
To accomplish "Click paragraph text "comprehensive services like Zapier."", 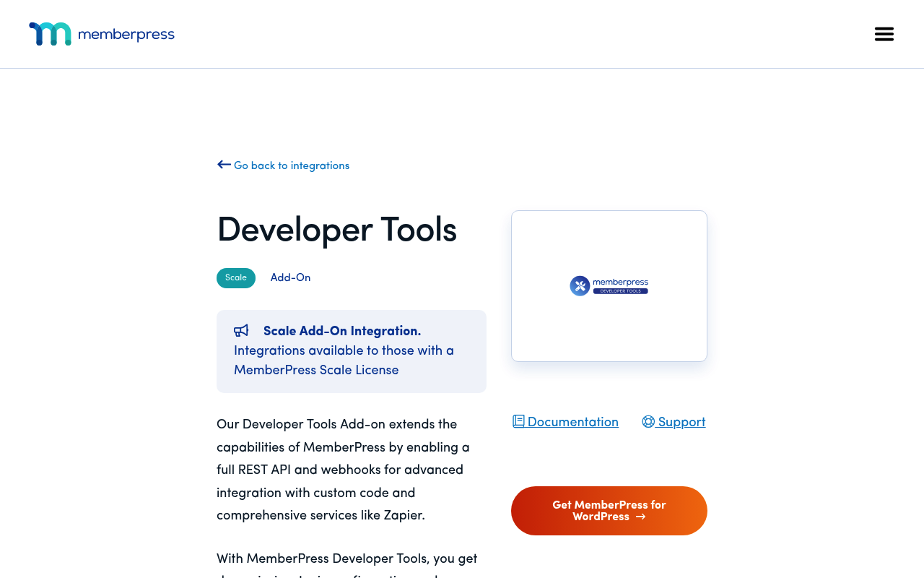I will click(321, 515).
